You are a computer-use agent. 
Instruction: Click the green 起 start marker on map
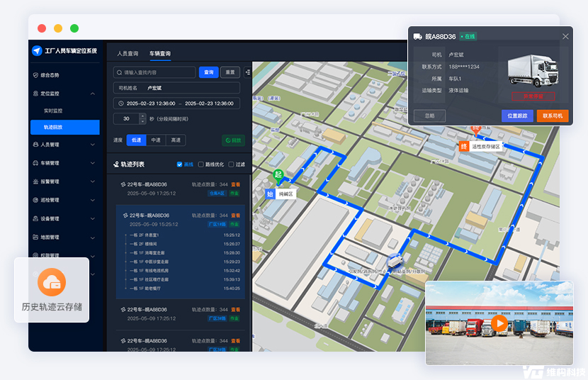[x=278, y=174]
